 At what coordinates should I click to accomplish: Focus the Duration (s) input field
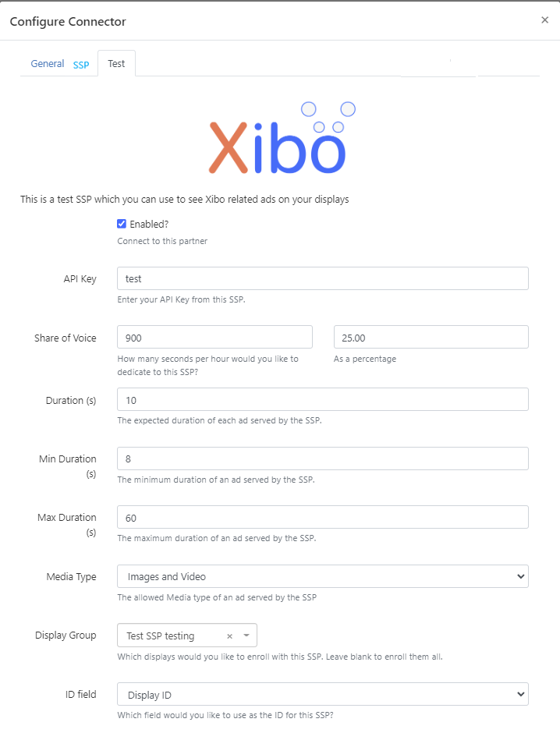pyautogui.click(x=322, y=399)
